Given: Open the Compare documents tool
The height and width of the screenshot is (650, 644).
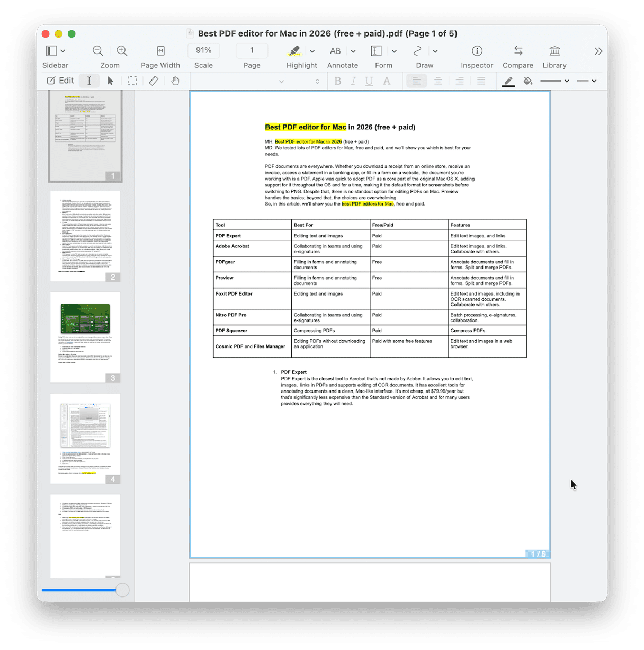Looking at the screenshot, I should [x=518, y=51].
